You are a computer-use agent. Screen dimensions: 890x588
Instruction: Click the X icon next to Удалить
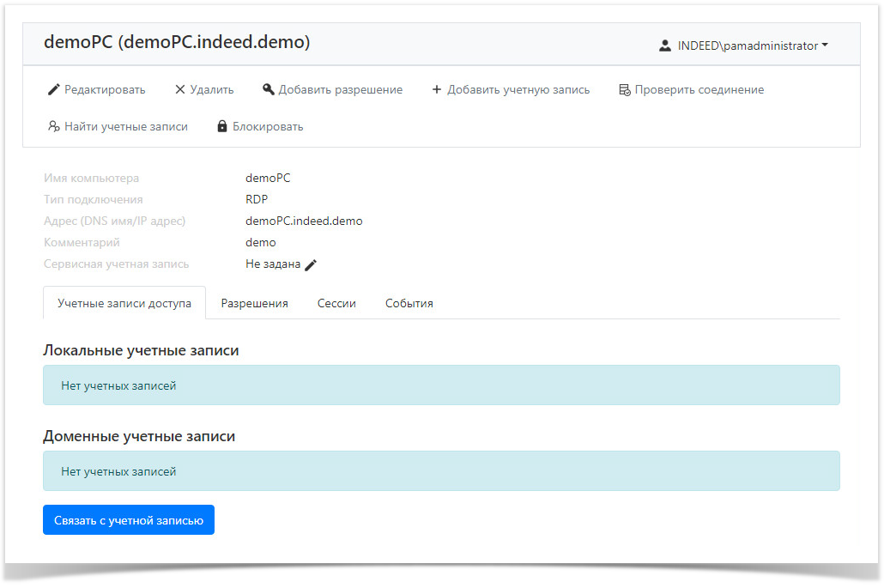[180, 89]
